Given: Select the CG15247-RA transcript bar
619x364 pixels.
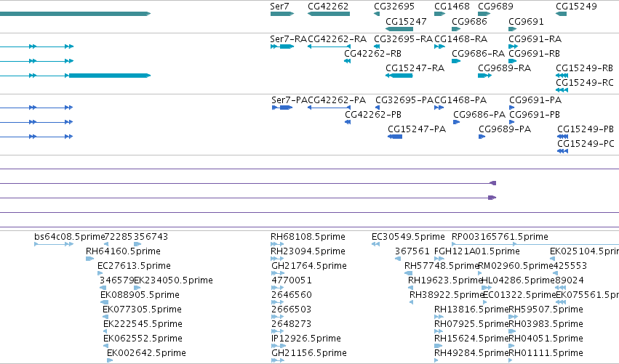Looking at the screenshot, I should [x=399, y=76].
